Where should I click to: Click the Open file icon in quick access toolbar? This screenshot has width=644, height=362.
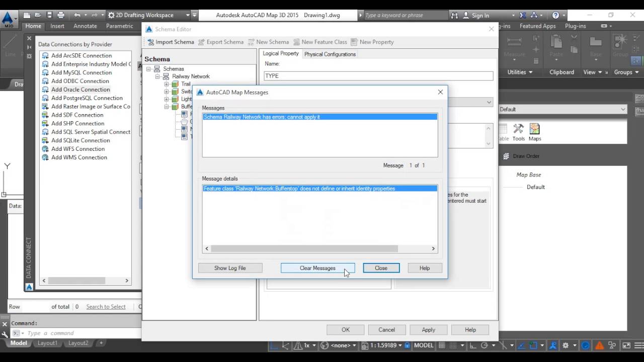(x=38, y=15)
